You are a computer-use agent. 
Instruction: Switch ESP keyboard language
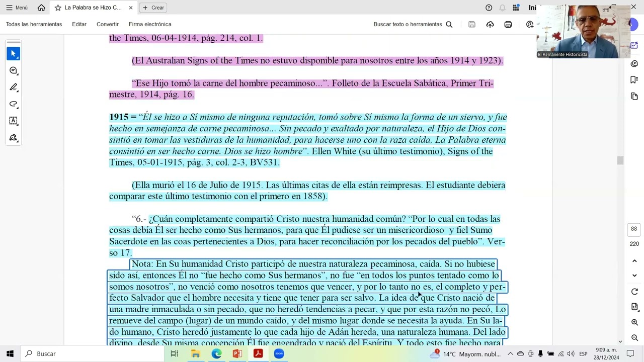pos(583,354)
